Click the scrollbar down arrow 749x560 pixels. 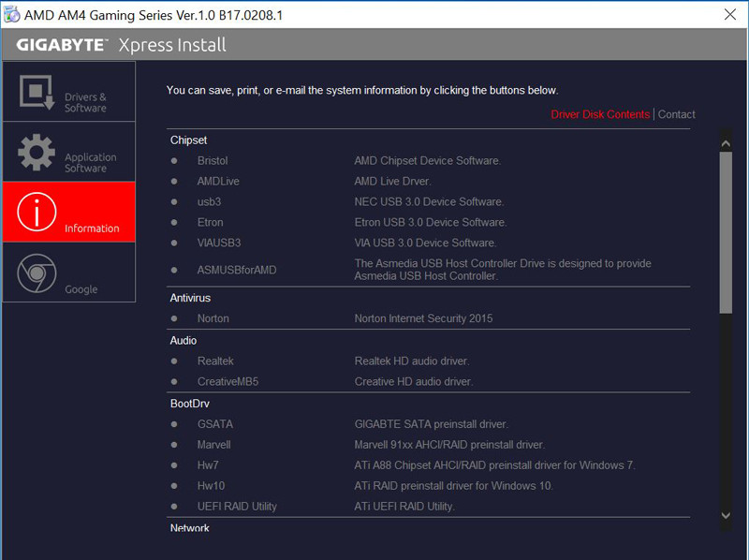[726, 516]
